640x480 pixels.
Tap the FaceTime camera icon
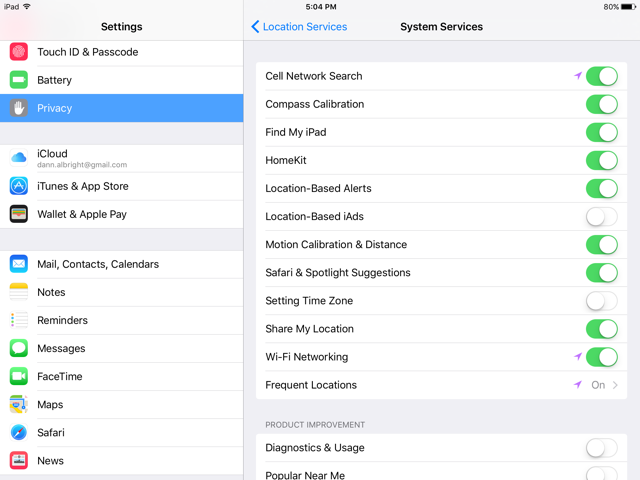[19, 376]
